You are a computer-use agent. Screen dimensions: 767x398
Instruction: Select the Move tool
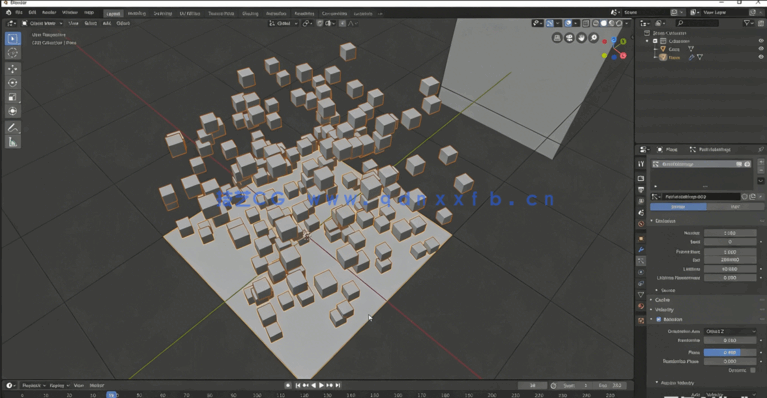pos(13,69)
